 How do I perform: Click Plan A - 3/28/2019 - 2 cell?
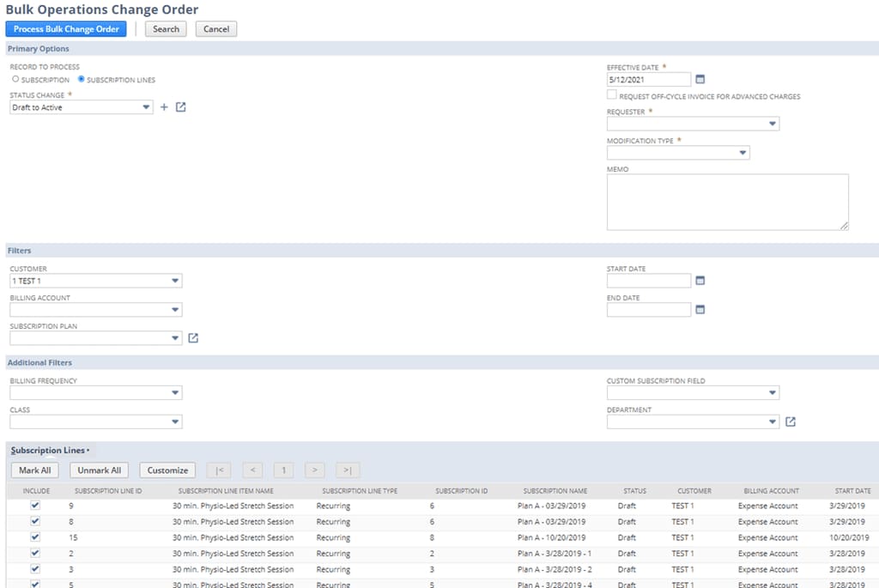[x=555, y=569]
